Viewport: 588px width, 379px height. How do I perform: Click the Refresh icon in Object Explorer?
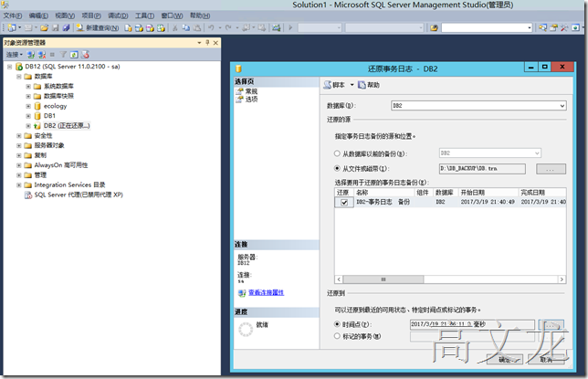point(74,55)
